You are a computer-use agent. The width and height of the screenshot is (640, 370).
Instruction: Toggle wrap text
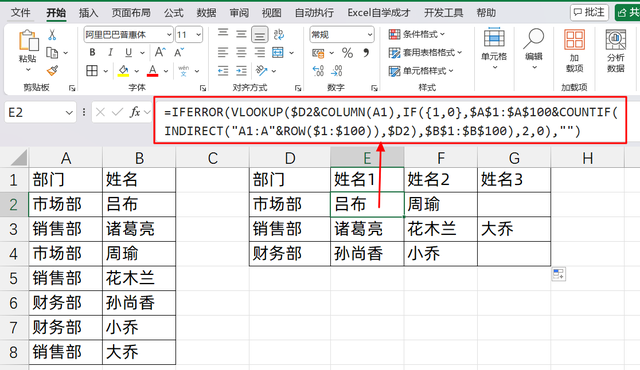[x=279, y=34]
